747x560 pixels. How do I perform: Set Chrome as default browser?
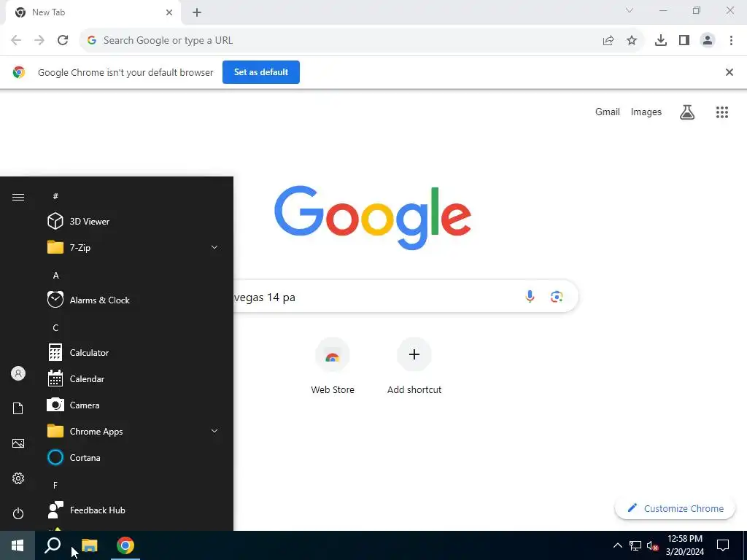[261, 72]
